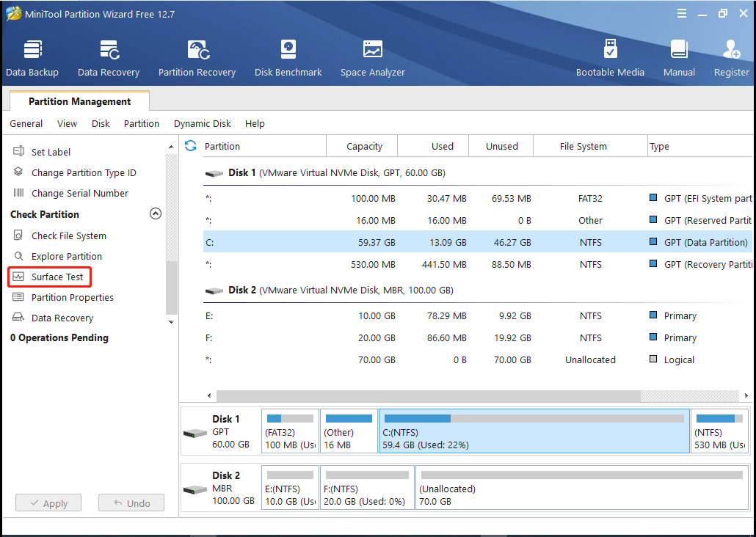
Task: Choose Change Partition Type ID
Action: point(84,172)
